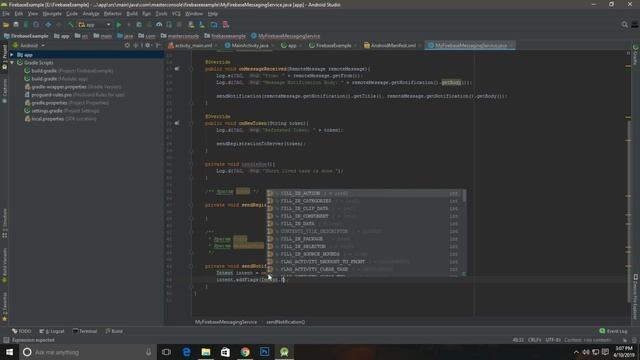
Task: Open Chrome from taskbar
Action: 245,352
